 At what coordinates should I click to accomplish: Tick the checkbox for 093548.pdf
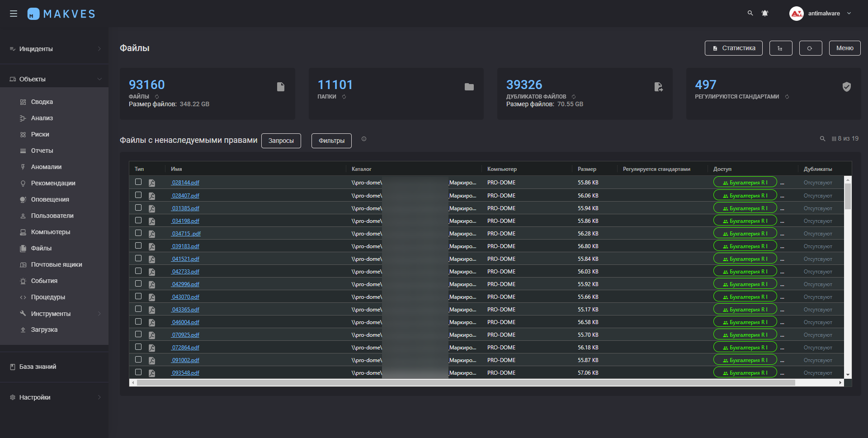[x=138, y=372]
